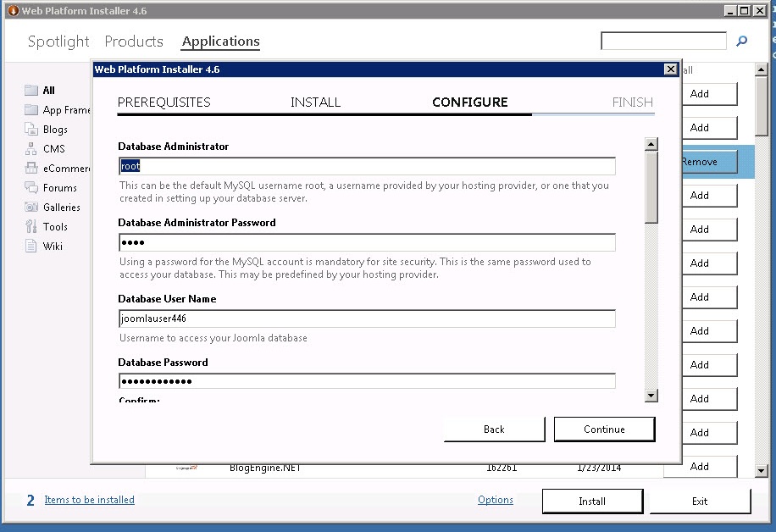Click the Continue button
Image resolution: width=776 pixels, height=532 pixels.
(604, 429)
